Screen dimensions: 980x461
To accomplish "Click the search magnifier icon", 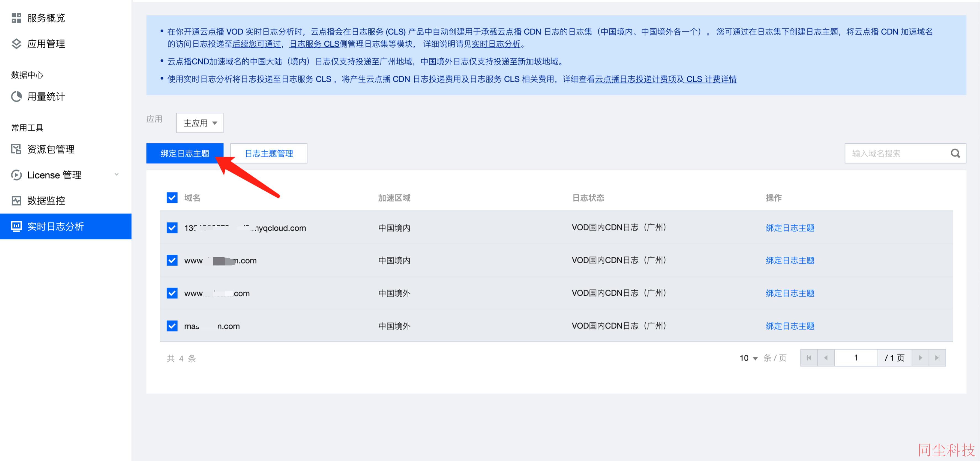I will 955,153.
